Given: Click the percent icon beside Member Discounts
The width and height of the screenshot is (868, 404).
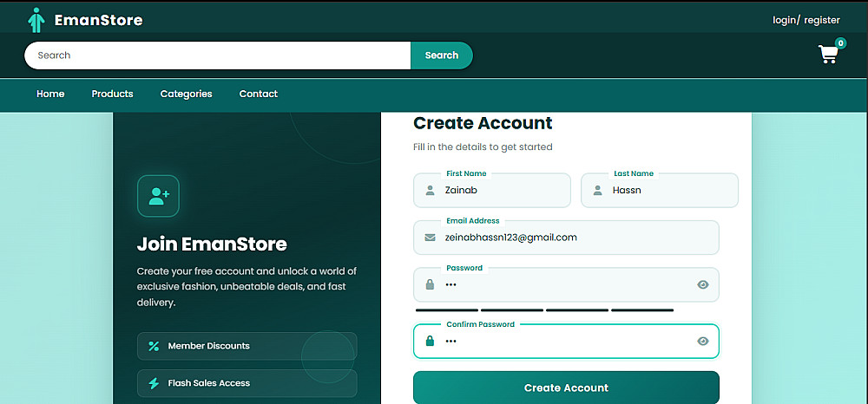Looking at the screenshot, I should pyautogui.click(x=154, y=346).
